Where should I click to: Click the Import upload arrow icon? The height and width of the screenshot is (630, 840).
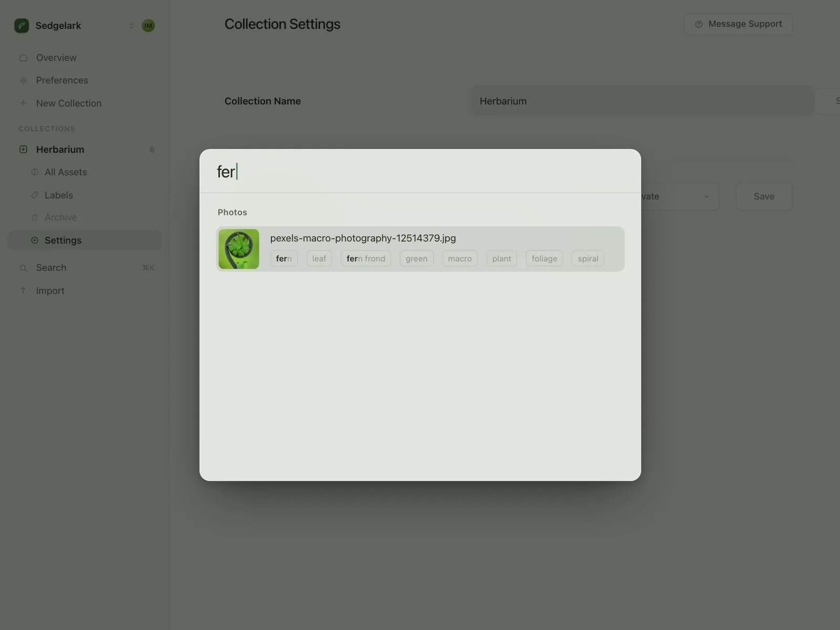23,290
